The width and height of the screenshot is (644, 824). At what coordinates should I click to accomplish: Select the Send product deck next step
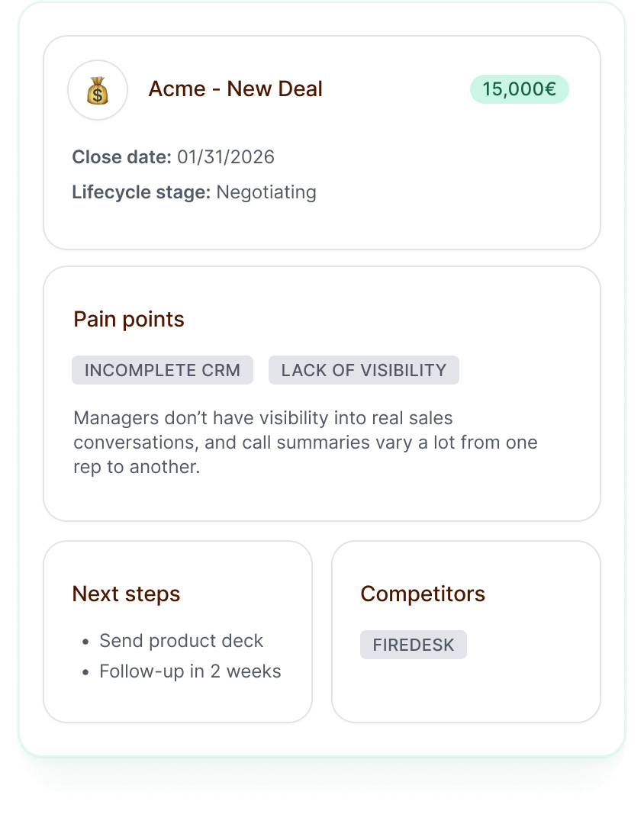tap(181, 641)
